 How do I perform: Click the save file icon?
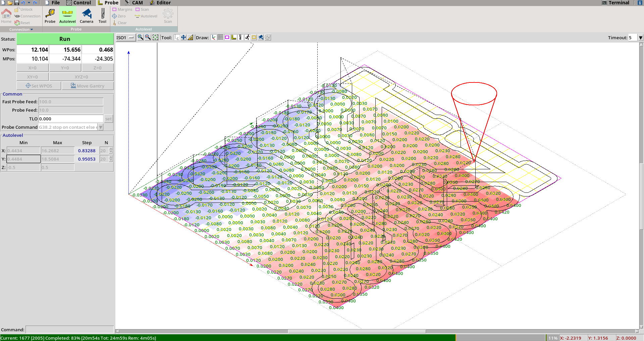[x=16, y=3]
